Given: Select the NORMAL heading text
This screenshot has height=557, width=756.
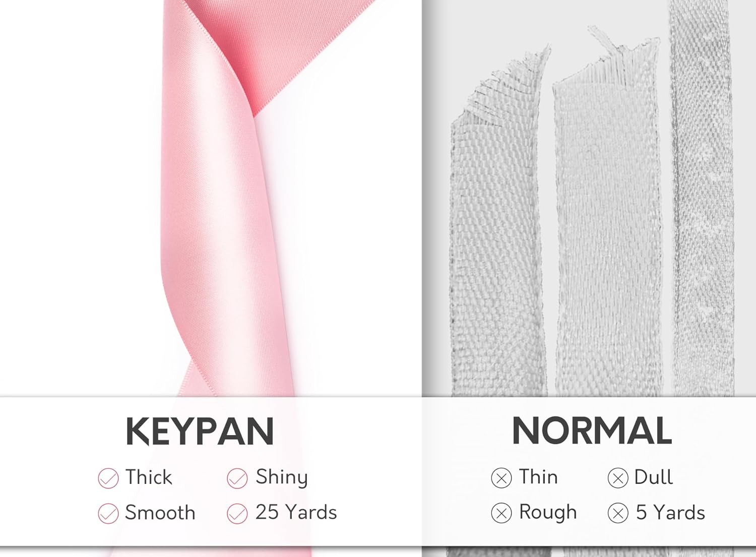Looking at the screenshot, I should point(592,431).
